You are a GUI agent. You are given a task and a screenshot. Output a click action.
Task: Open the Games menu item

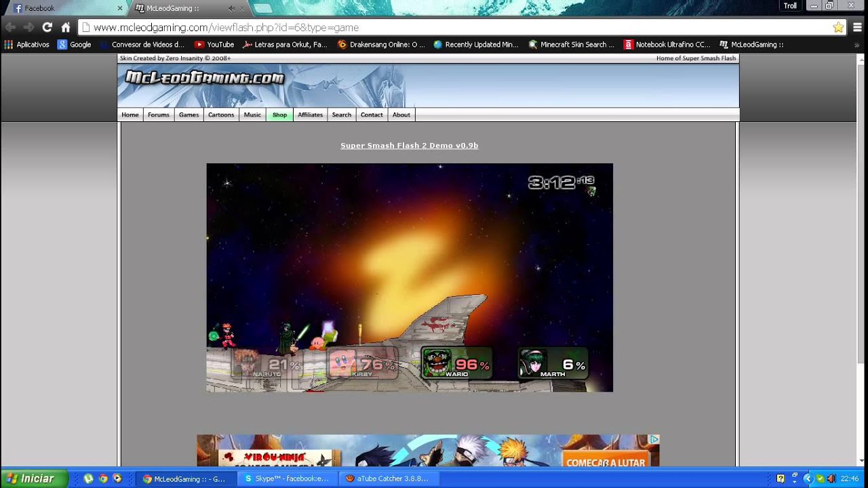[189, 115]
